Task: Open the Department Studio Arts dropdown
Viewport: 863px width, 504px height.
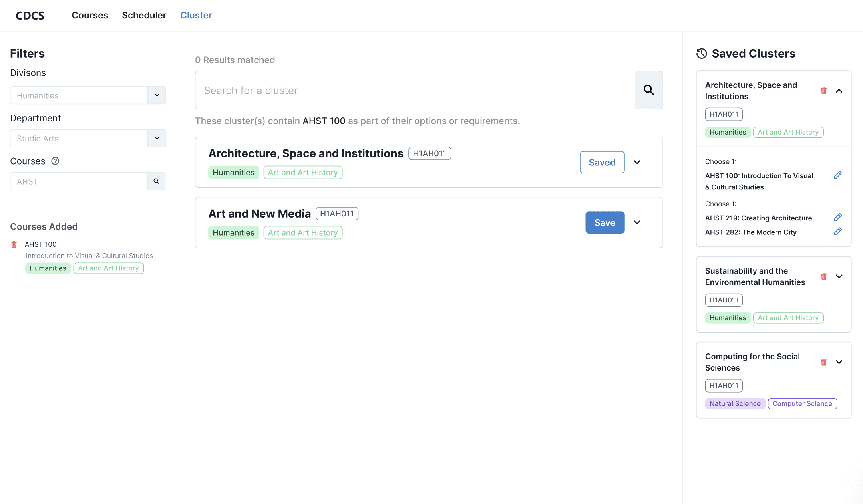Action: click(x=157, y=138)
